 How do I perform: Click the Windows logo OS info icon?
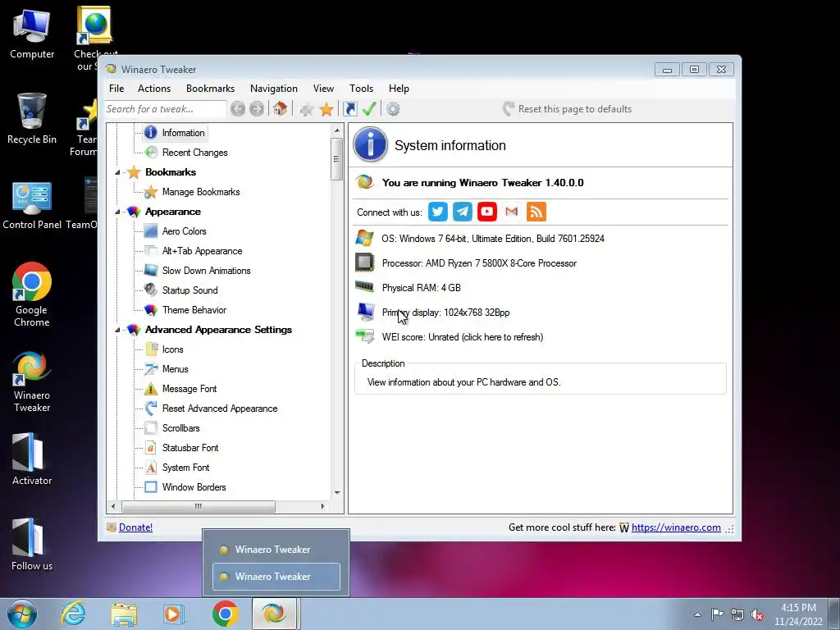click(365, 238)
